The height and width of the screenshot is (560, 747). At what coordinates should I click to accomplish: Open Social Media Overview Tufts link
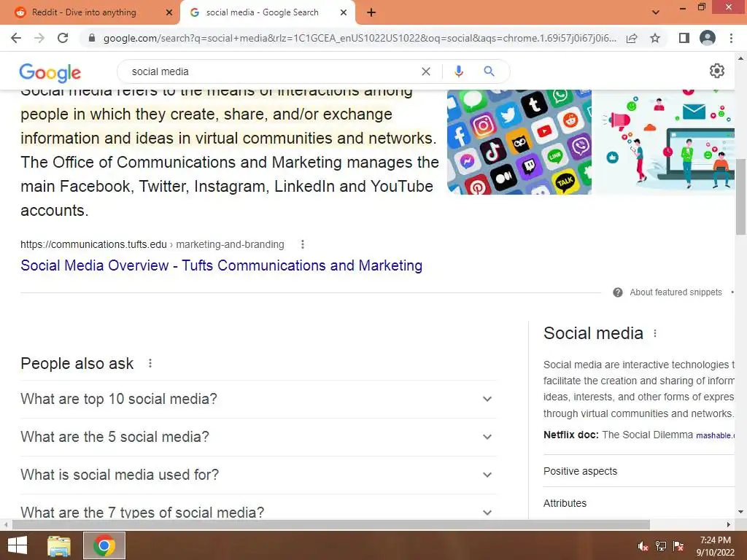coord(222,265)
